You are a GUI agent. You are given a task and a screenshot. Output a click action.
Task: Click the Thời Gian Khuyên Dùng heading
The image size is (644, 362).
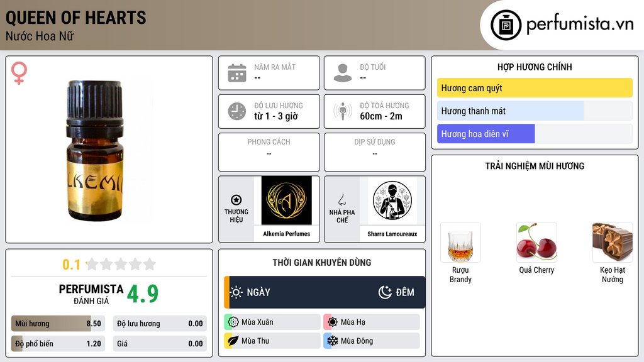pos(322,263)
